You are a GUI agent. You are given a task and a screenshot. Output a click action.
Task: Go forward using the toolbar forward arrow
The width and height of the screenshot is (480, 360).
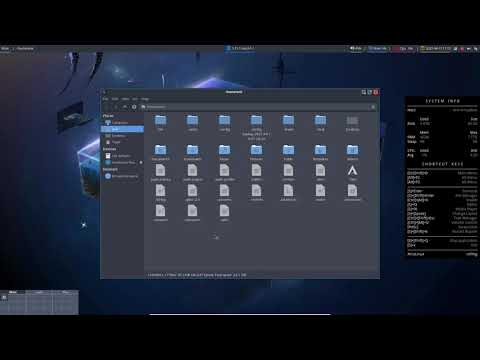coord(115,107)
